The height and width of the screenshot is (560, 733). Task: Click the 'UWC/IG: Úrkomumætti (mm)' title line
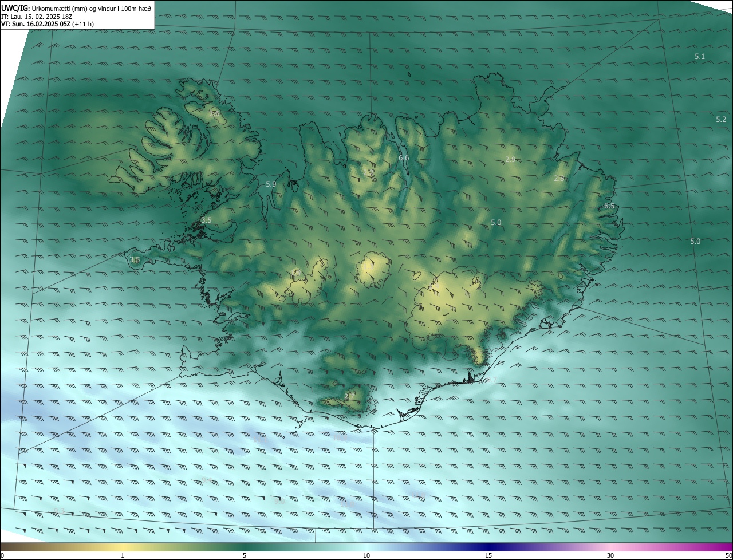click(x=76, y=7)
